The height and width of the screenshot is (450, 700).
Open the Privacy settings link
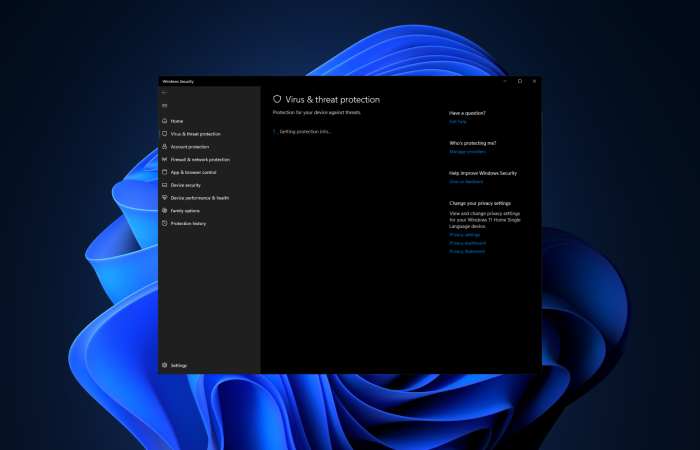tap(465, 235)
